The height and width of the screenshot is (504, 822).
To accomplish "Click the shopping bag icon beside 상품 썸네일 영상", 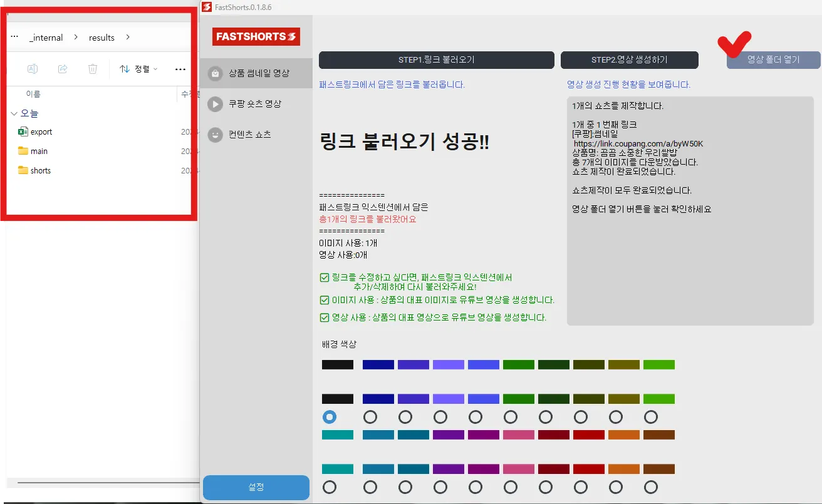I will [216, 73].
